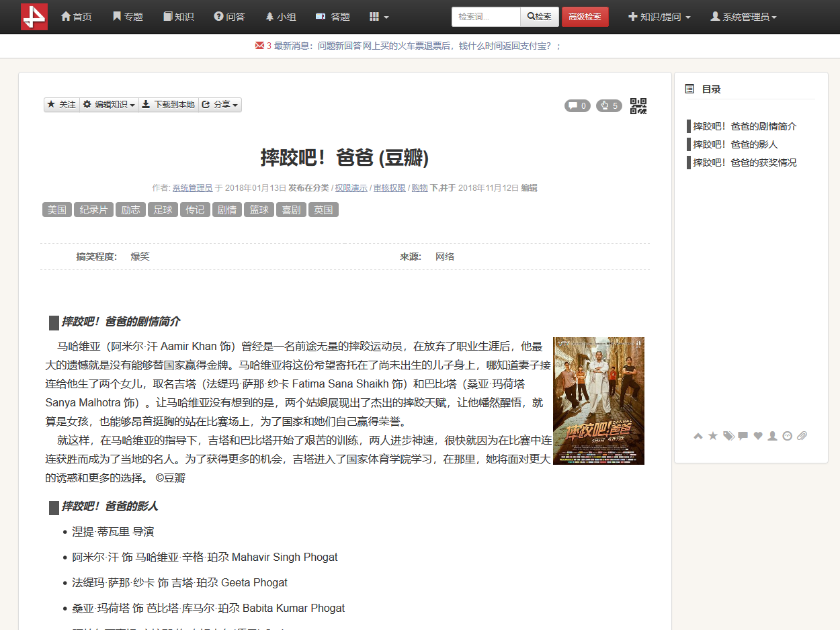Click the paperclip attachment icon in sidebar

pyautogui.click(x=802, y=436)
